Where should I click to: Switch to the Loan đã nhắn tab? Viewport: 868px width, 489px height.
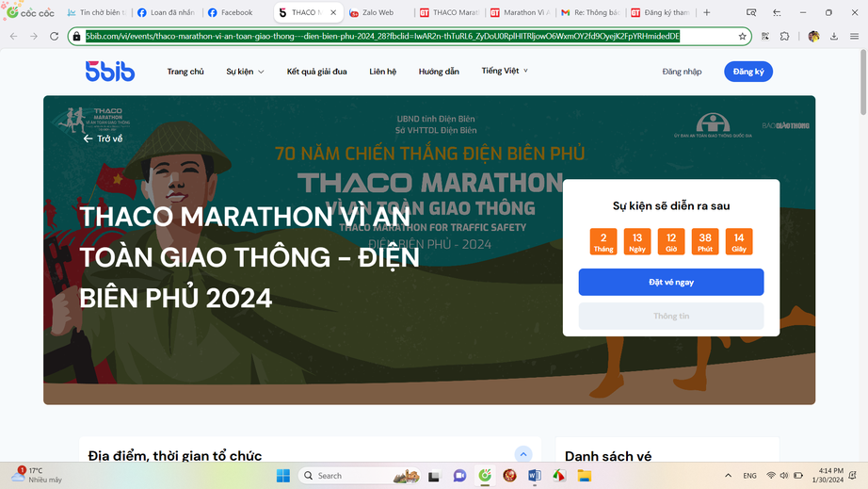click(x=168, y=12)
